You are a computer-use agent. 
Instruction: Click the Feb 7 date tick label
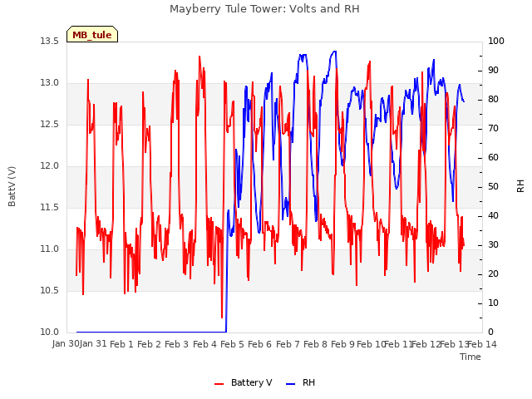pyautogui.click(x=288, y=344)
